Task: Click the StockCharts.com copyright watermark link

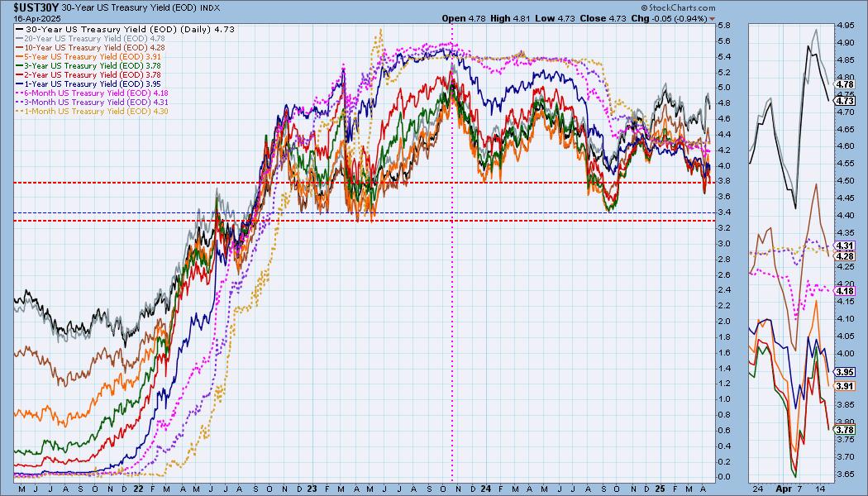Action: click(678, 7)
